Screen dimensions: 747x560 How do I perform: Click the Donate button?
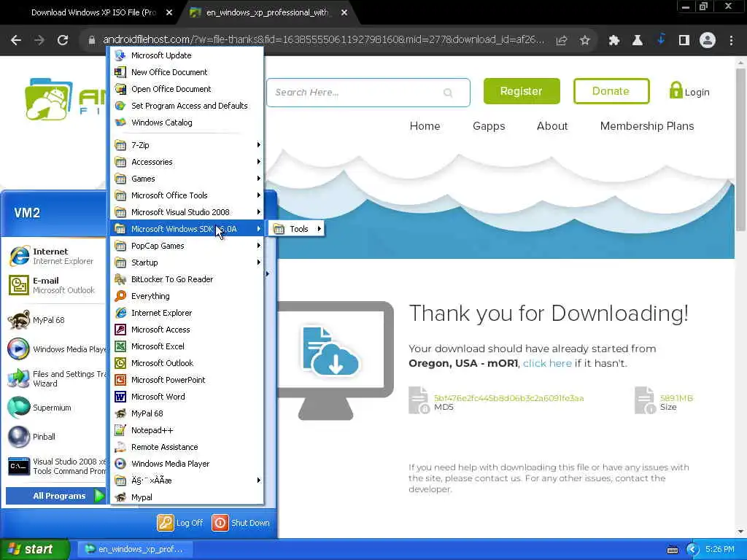pyautogui.click(x=611, y=91)
